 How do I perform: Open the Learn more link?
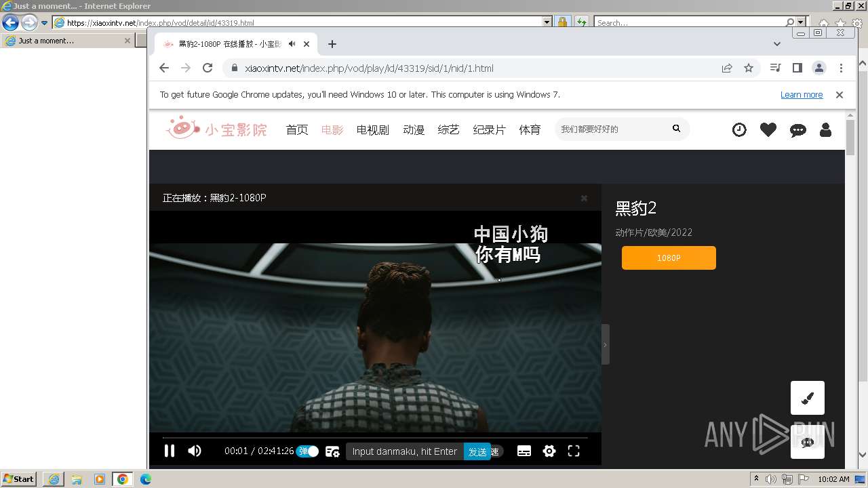pos(802,95)
